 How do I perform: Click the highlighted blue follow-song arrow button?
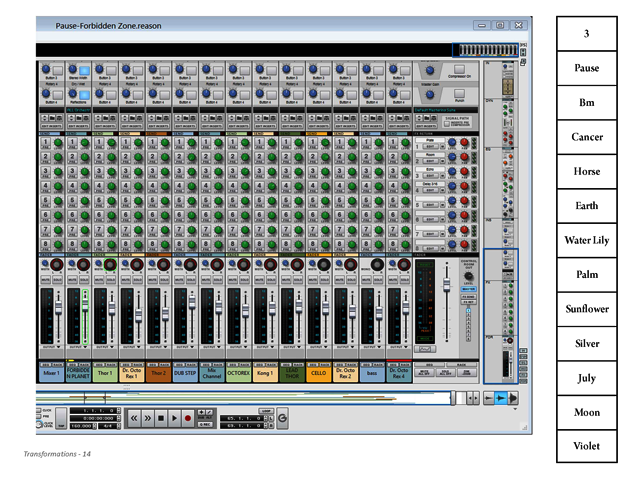tap(501, 398)
